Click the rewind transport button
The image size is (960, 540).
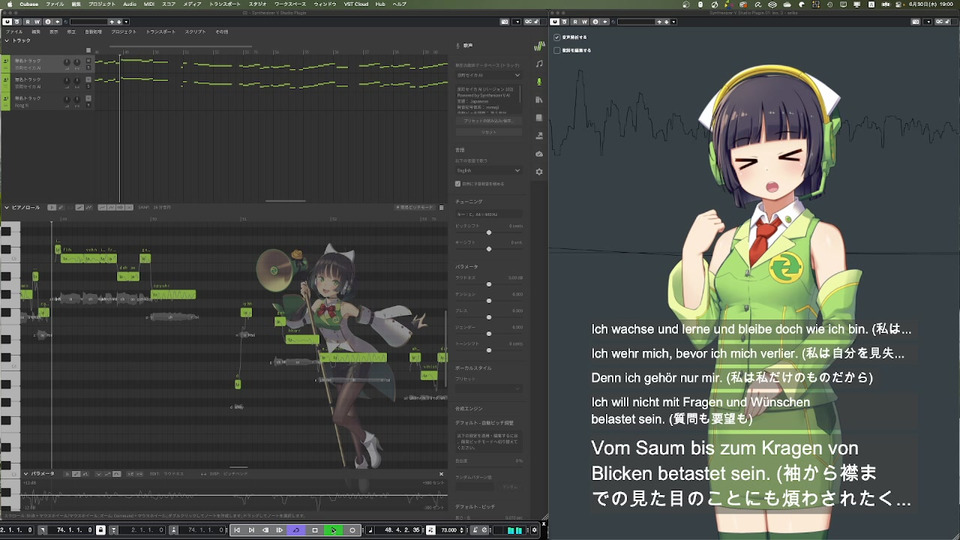(265, 530)
